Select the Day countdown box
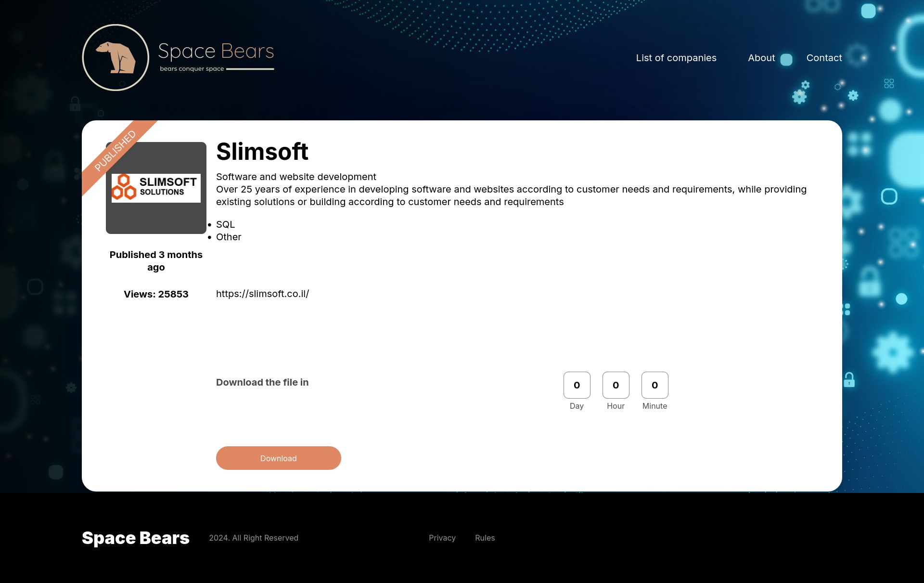The height and width of the screenshot is (583, 924). (577, 385)
